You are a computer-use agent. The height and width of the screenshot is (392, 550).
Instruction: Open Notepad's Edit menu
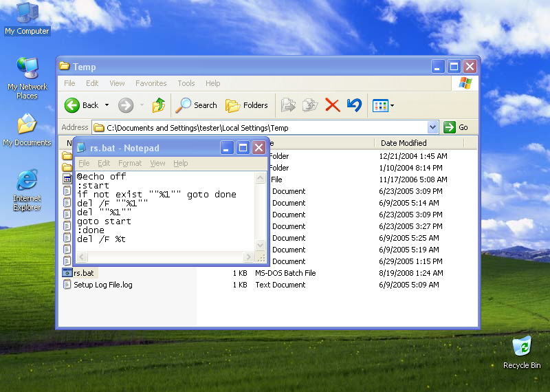104,163
